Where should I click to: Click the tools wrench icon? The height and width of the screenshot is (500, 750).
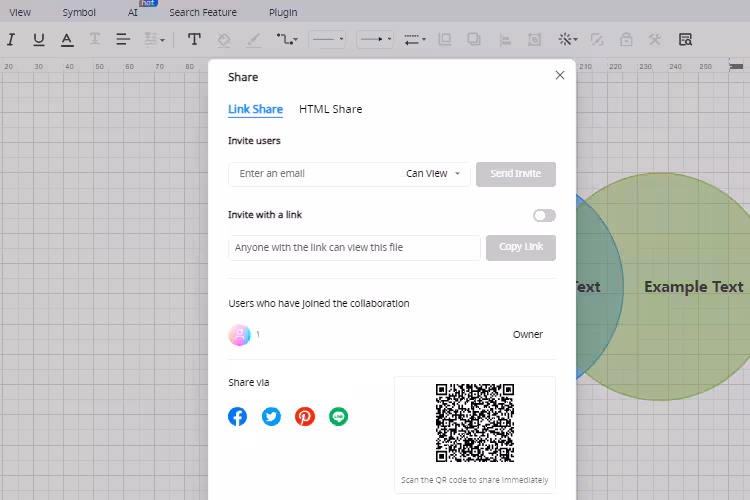tap(655, 39)
